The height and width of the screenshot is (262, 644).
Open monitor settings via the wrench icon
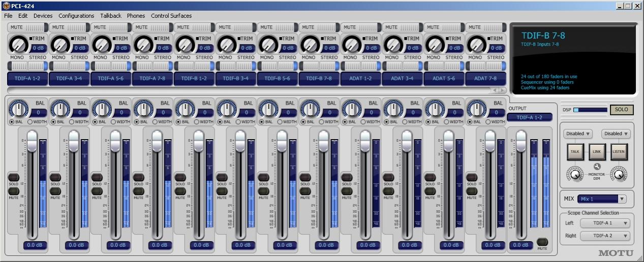597,166
